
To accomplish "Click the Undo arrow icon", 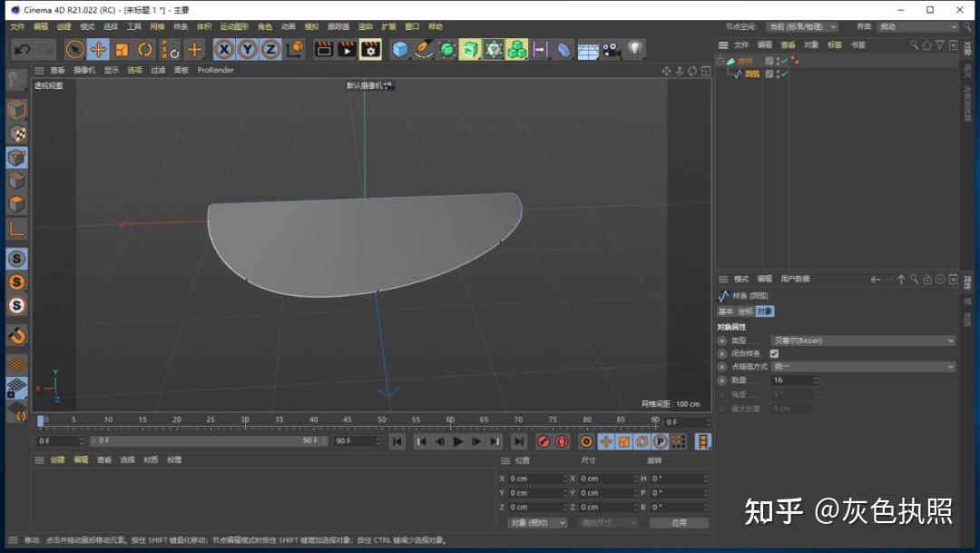I will tap(22, 49).
